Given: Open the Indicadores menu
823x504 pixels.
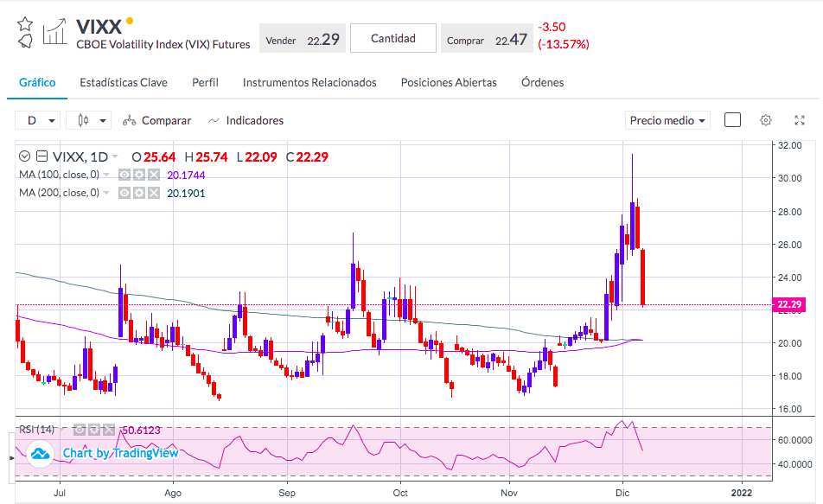Looking at the screenshot, I should (x=246, y=120).
